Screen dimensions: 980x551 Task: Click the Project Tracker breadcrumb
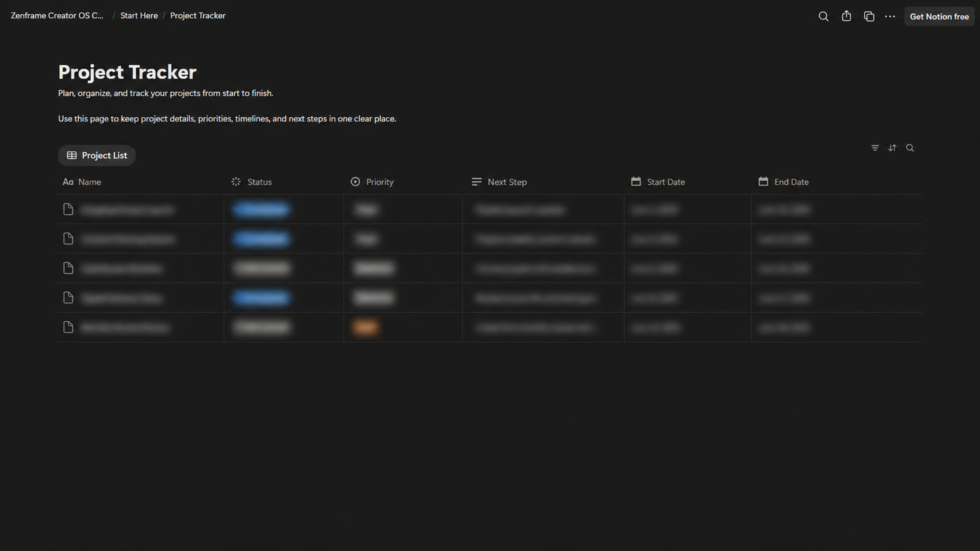point(198,16)
